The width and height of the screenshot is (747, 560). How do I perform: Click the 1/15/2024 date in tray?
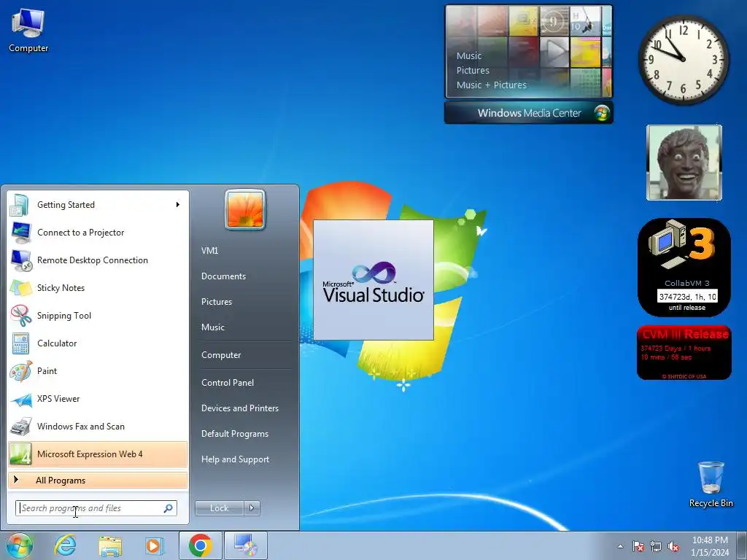(710, 553)
